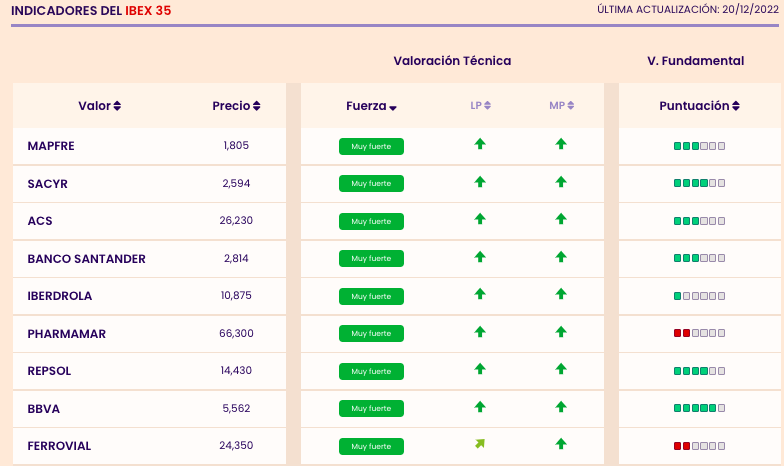Screen dimensions: 784x466
Task: Click MAPFRE's MP up arrow
Action: coord(561,144)
